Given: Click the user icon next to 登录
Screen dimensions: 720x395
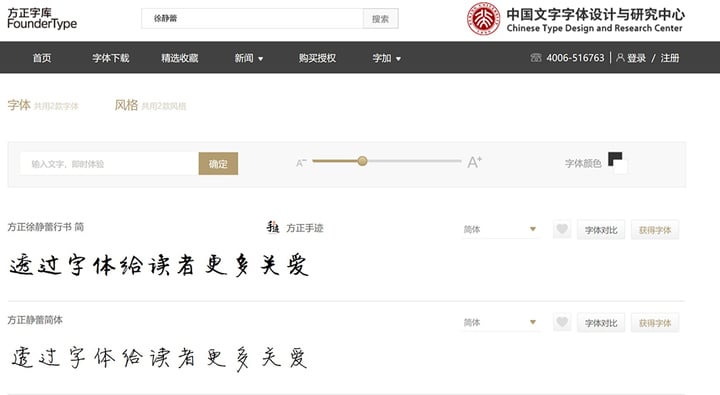Looking at the screenshot, I should click(x=620, y=57).
